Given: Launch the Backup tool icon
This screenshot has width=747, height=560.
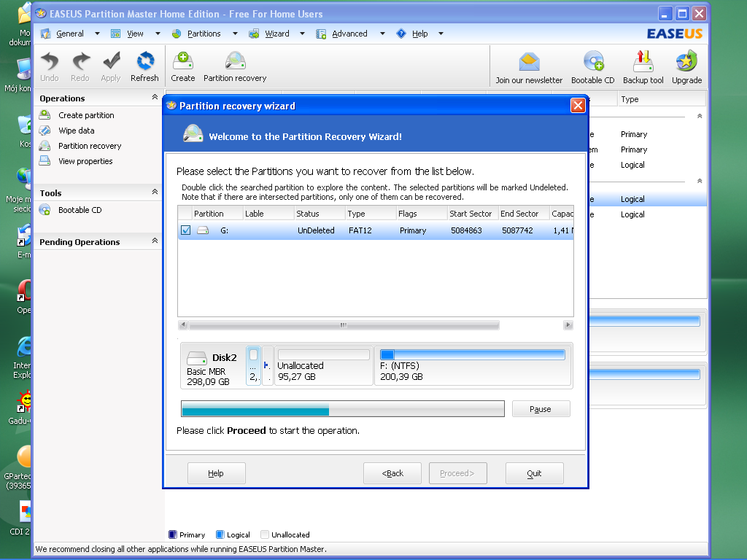Looking at the screenshot, I should click(x=643, y=62).
